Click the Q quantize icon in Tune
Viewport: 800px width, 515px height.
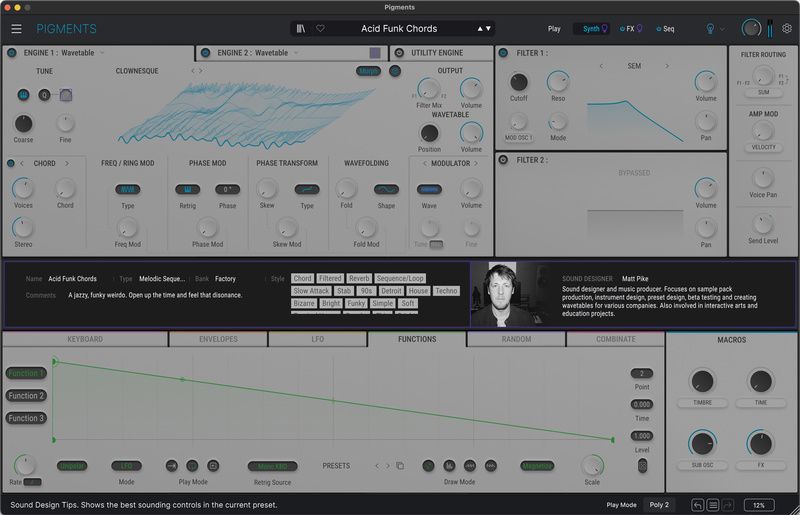click(44, 95)
